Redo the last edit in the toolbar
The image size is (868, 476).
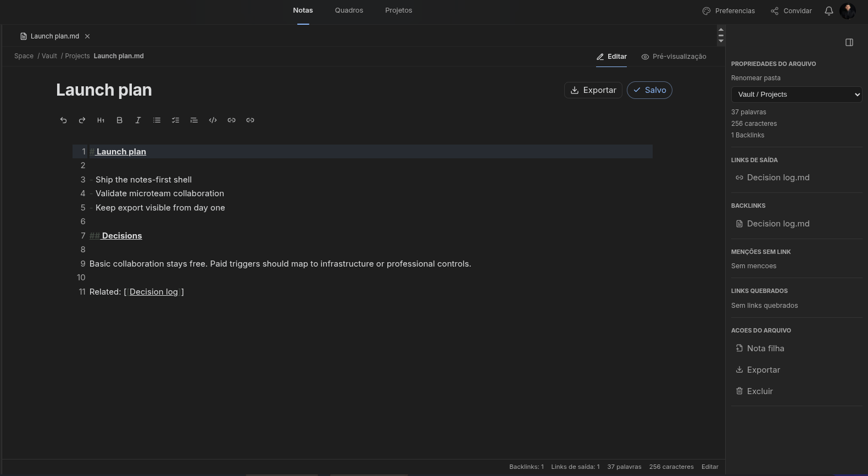82,120
